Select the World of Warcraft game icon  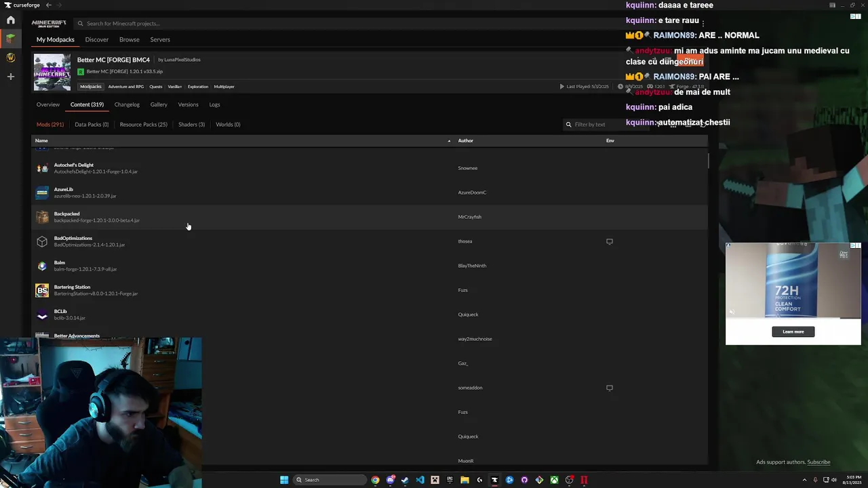tap(11, 58)
